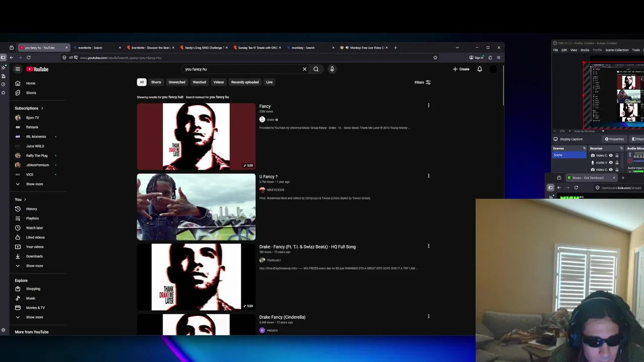Viewport: 644px width, 362px height.
Task: Open Scene Collection menu in OBS
Action: click(x=617, y=50)
